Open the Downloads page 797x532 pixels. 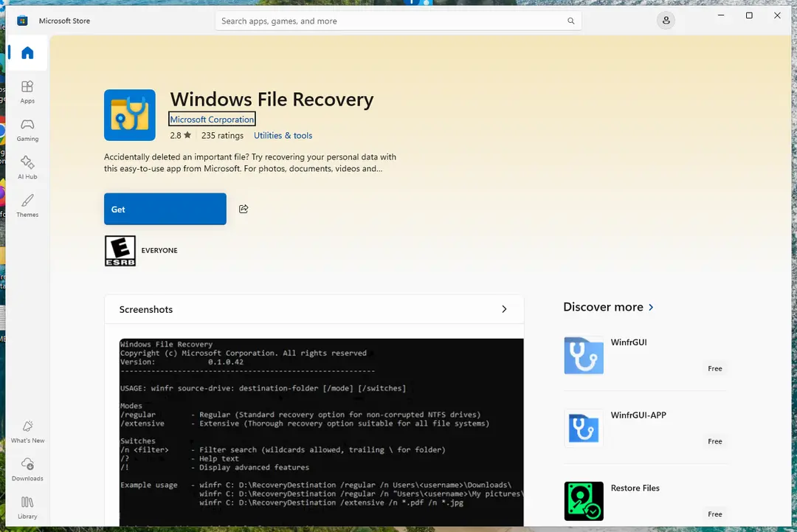[x=27, y=469]
